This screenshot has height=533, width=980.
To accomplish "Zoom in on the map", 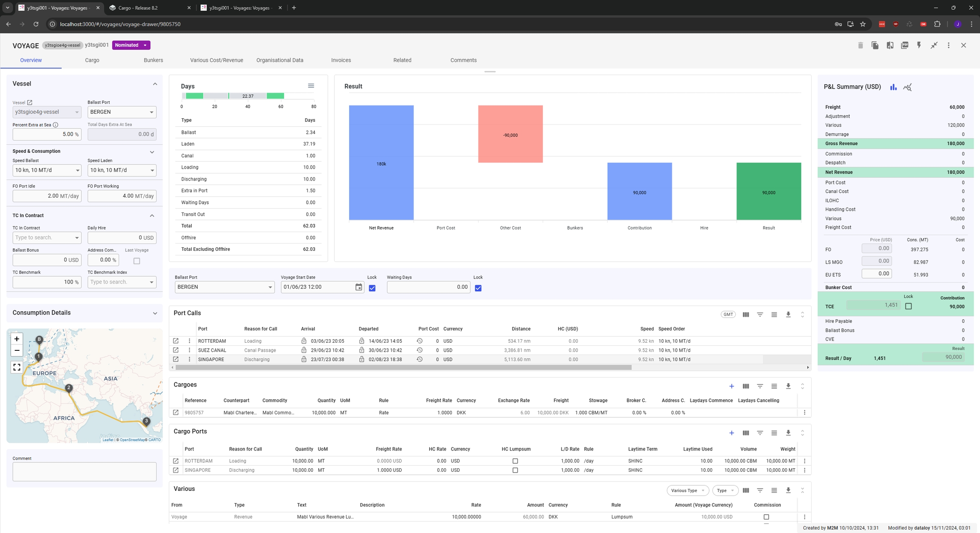I will coord(17,339).
